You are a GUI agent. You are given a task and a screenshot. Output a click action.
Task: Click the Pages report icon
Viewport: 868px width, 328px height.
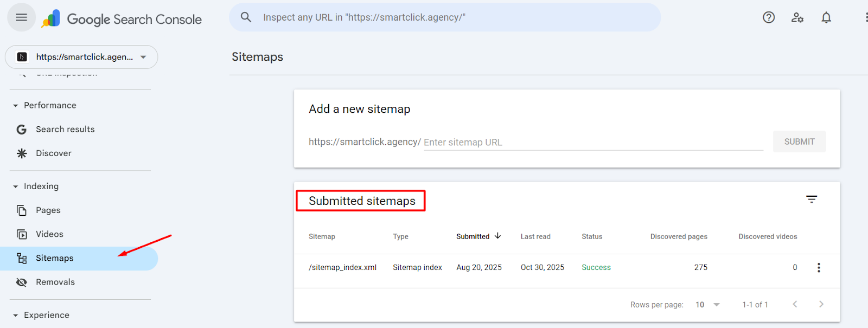tap(22, 210)
